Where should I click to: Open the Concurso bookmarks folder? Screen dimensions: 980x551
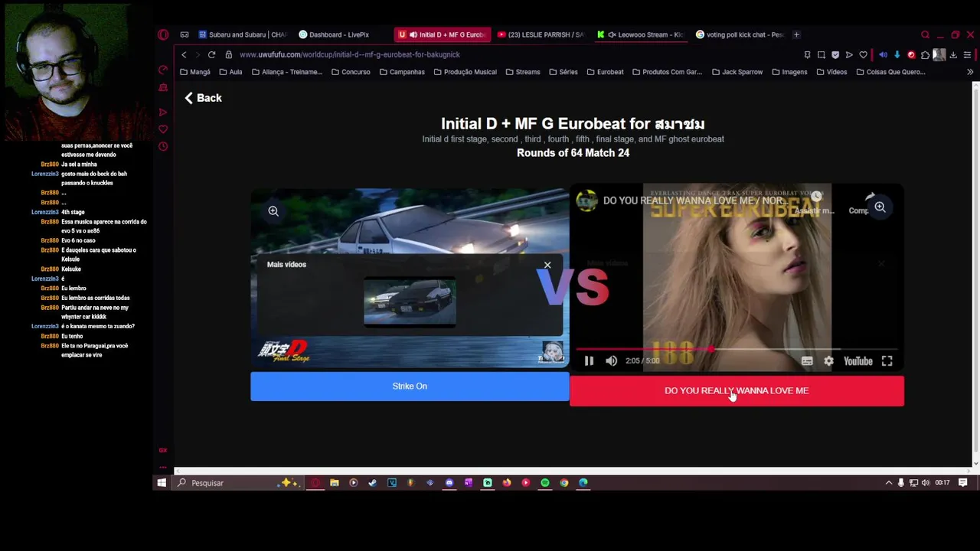pos(351,72)
